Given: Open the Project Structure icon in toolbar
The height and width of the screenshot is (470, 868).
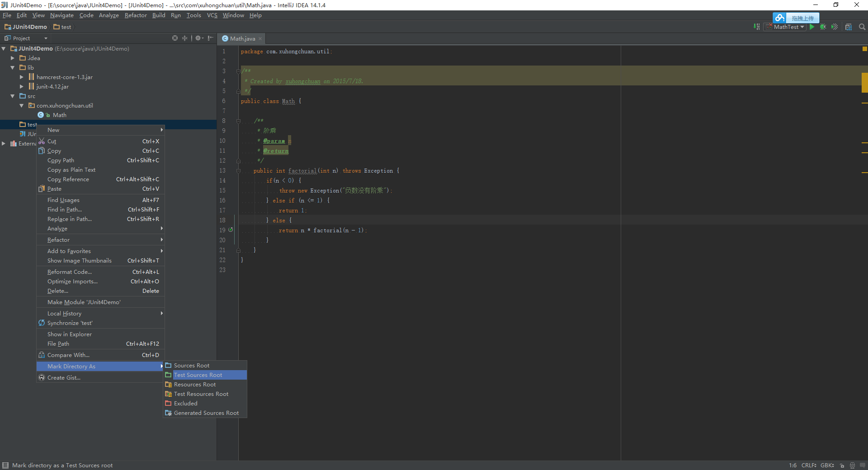Looking at the screenshot, I should [849, 27].
